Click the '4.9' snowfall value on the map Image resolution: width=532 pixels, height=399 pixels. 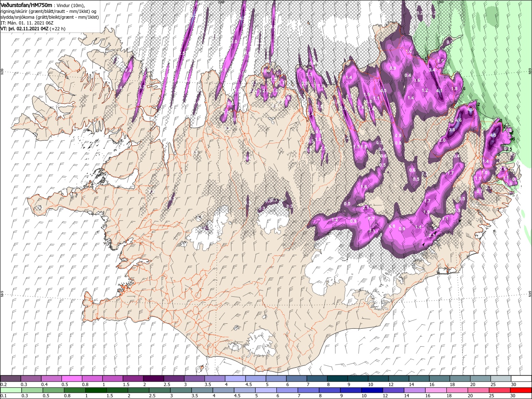pyautogui.click(x=470, y=110)
